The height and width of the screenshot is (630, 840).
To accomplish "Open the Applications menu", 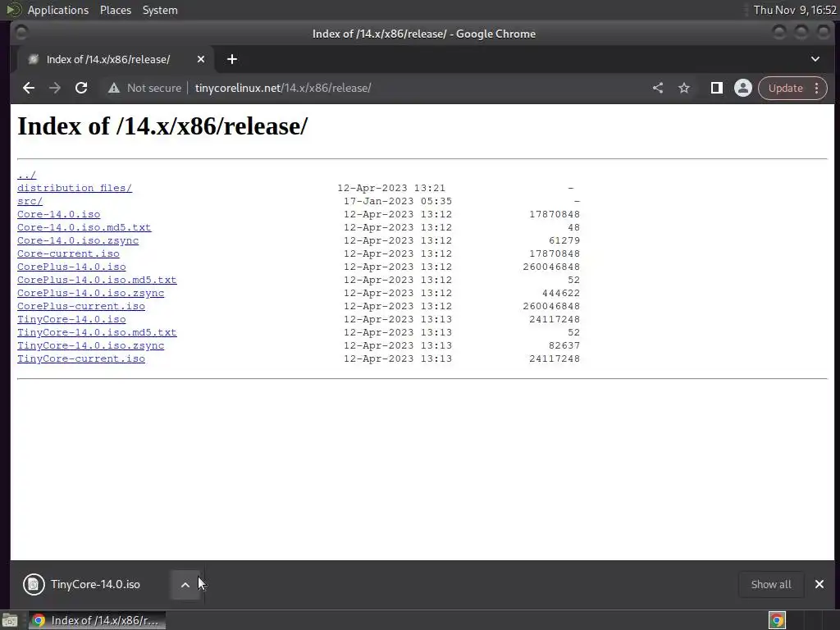I will 58,10.
